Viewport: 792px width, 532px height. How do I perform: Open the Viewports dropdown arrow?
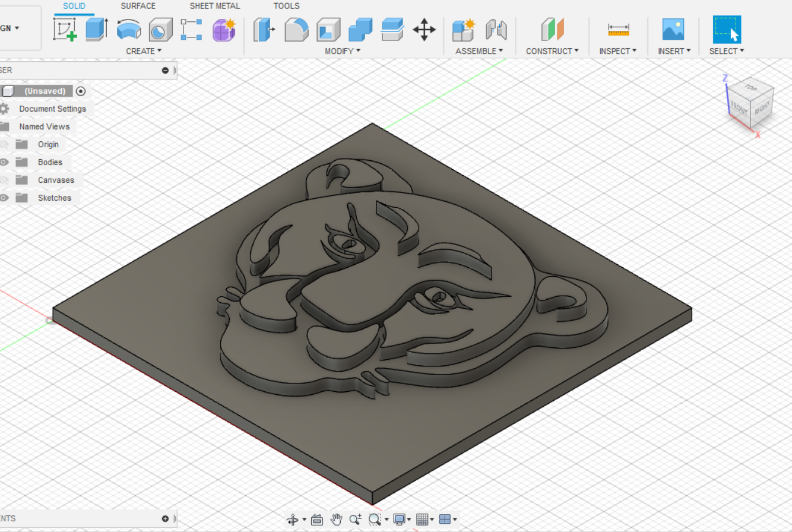coord(455,520)
